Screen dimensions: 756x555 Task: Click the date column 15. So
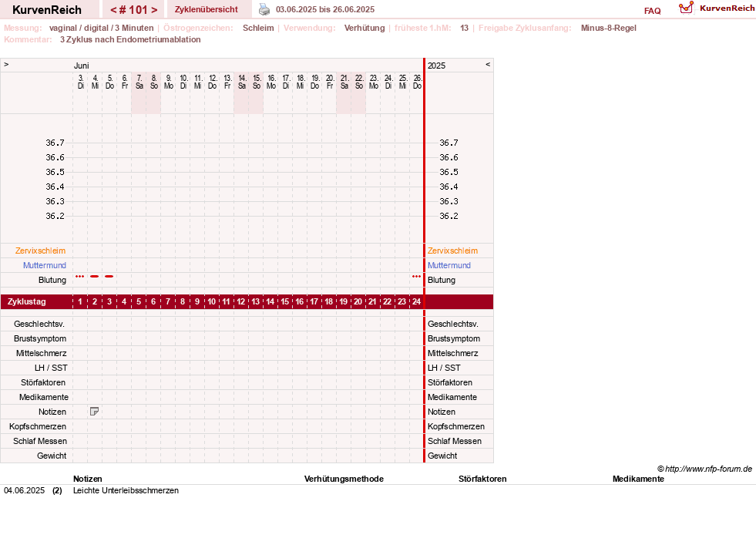coord(257,82)
